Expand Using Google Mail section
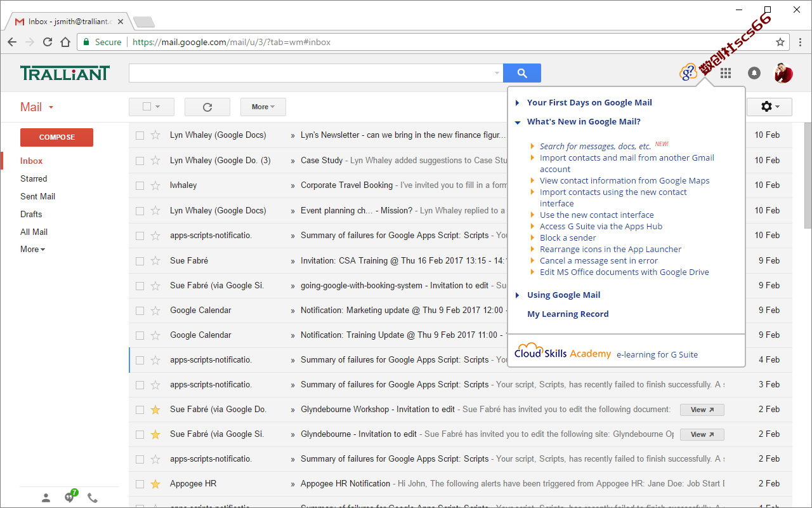The height and width of the screenshot is (508, 812). tap(563, 295)
